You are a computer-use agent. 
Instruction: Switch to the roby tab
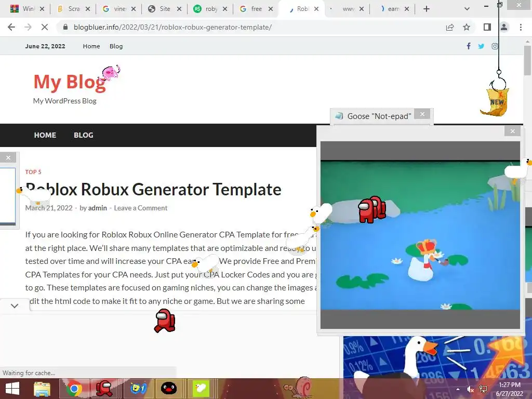(x=209, y=9)
